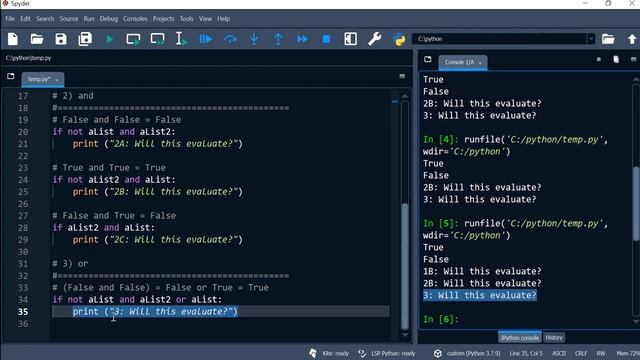Open the Consoles menu
Screen dimensions: 640x360
135,19
